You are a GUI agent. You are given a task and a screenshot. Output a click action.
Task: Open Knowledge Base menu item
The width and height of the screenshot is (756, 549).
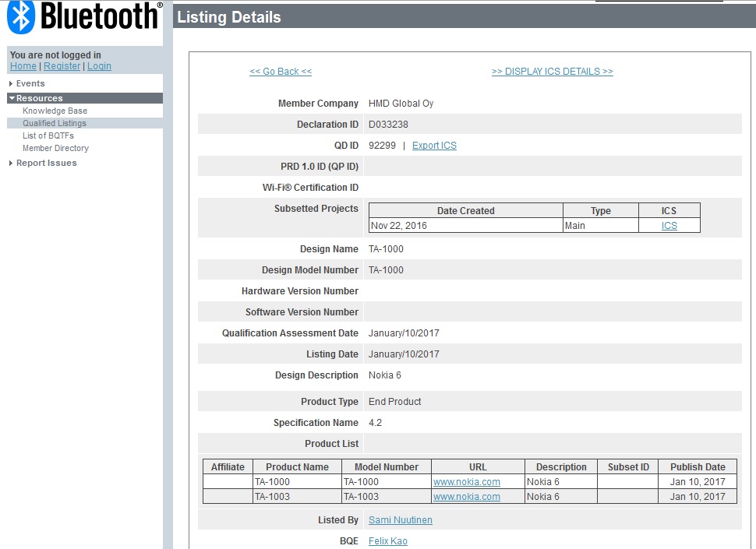click(55, 111)
